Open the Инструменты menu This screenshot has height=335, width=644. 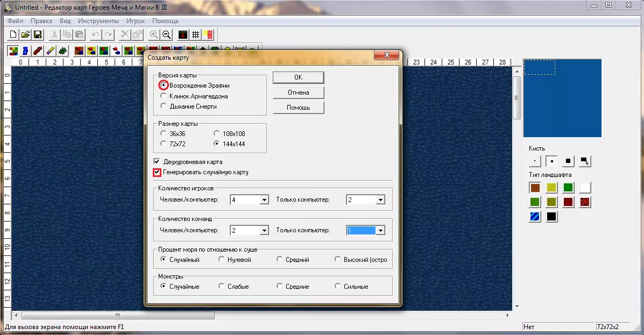(98, 21)
